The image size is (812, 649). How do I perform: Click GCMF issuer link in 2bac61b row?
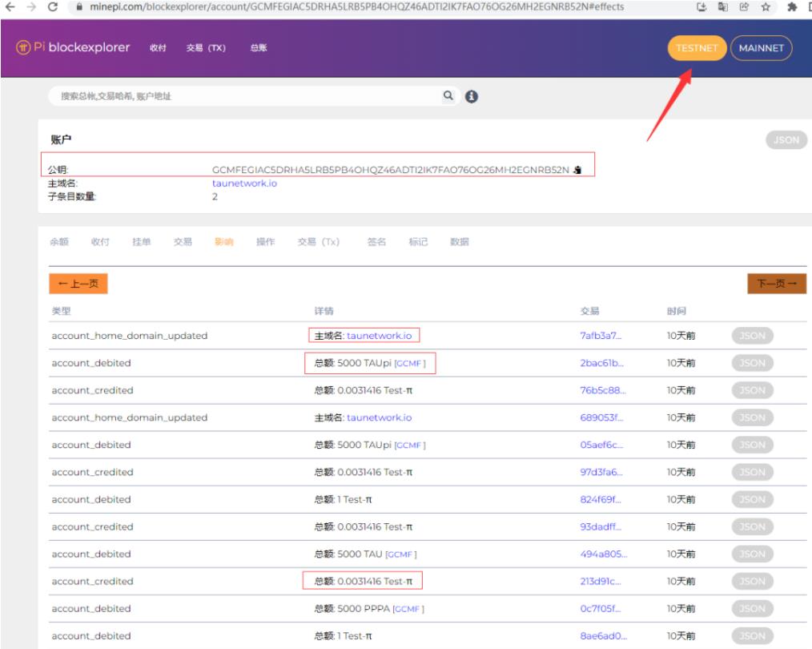point(410,364)
